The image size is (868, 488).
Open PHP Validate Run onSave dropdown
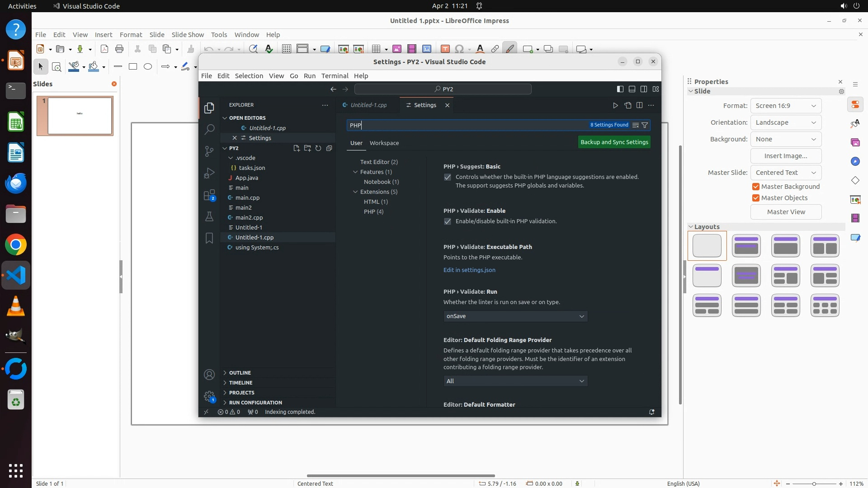click(515, 316)
